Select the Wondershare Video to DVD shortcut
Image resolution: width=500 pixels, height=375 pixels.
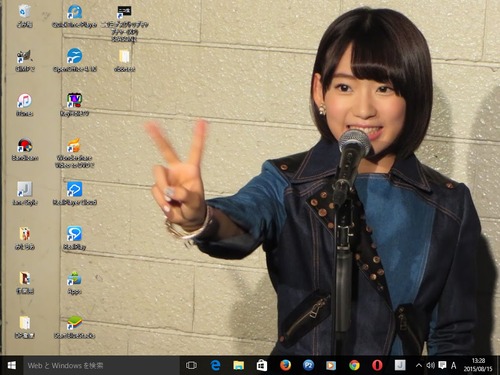tap(75, 152)
